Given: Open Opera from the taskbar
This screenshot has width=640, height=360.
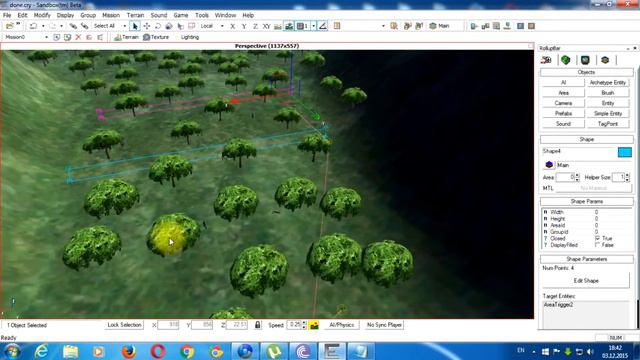Looking at the screenshot, I should 158,351.
